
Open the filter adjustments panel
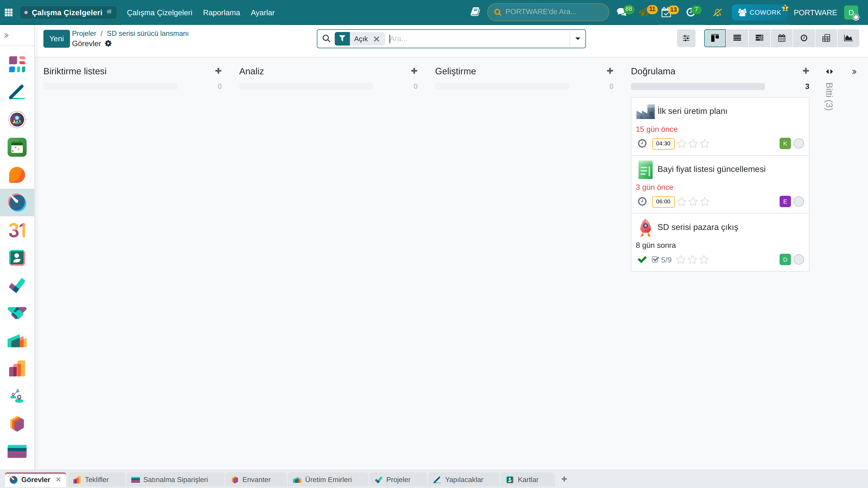click(686, 38)
